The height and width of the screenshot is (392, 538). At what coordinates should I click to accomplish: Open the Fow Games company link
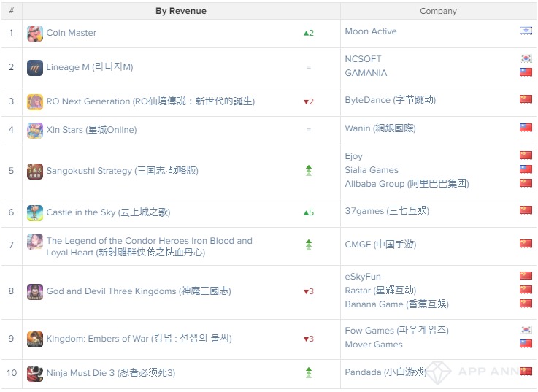pyautogui.click(x=397, y=331)
